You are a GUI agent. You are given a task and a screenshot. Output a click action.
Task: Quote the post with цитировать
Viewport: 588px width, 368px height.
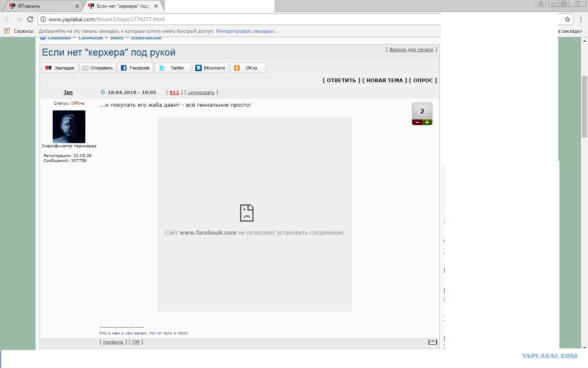coord(201,92)
